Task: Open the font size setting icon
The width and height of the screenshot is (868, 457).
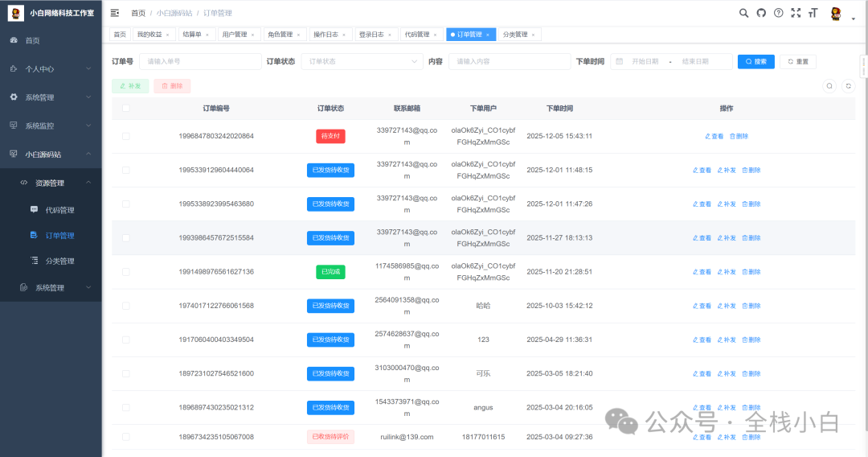Action: [x=813, y=13]
